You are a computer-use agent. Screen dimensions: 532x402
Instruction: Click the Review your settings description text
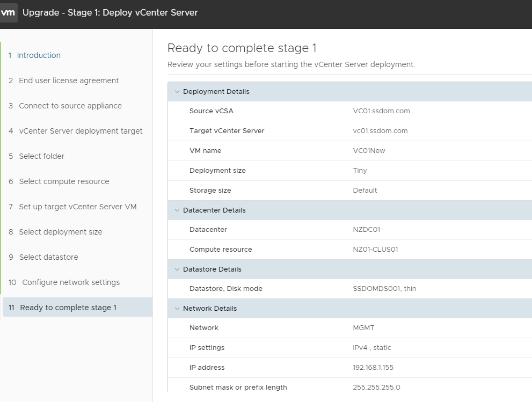[x=291, y=64]
